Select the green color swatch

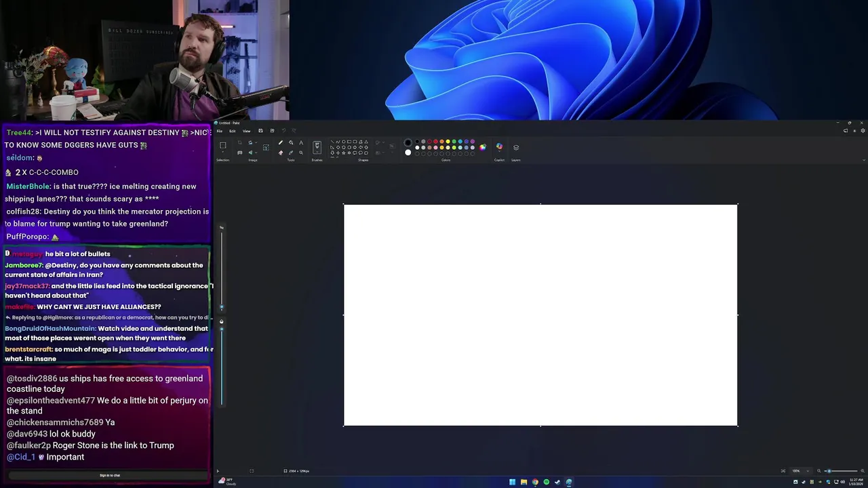coord(454,141)
